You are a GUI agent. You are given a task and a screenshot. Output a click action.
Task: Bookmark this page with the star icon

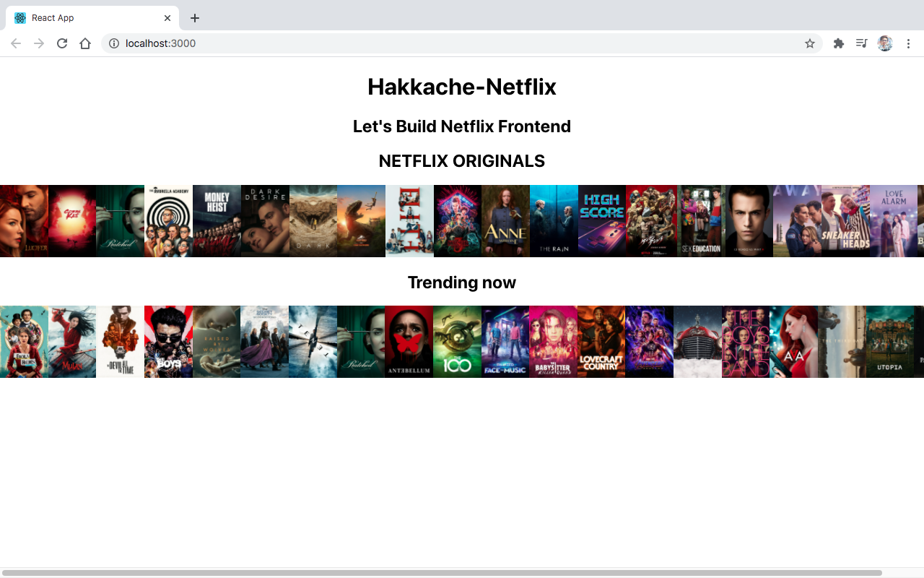point(810,43)
